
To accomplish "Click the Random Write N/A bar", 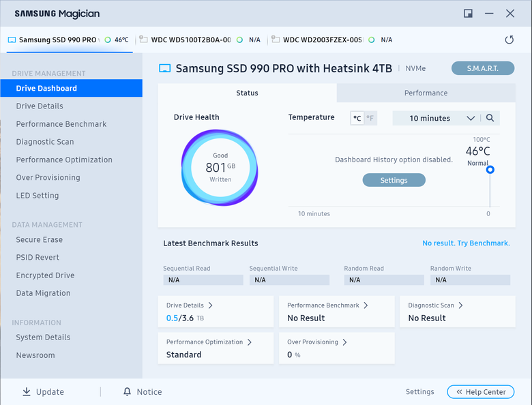I will (470, 280).
